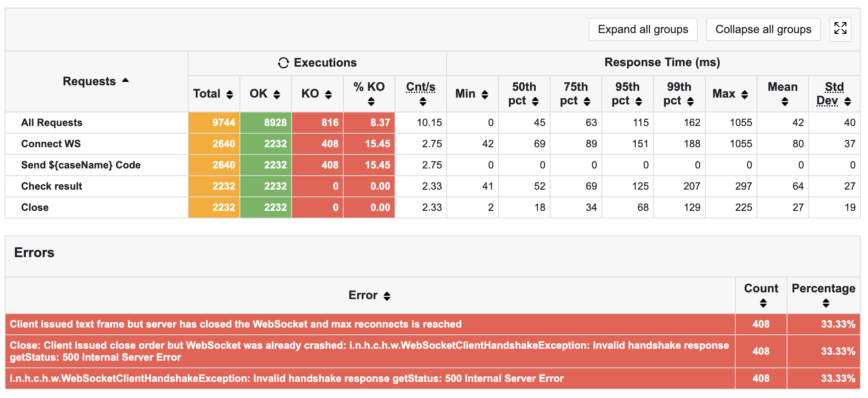Sort errors by Count arrows
868x398 pixels.
coord(763,303)
